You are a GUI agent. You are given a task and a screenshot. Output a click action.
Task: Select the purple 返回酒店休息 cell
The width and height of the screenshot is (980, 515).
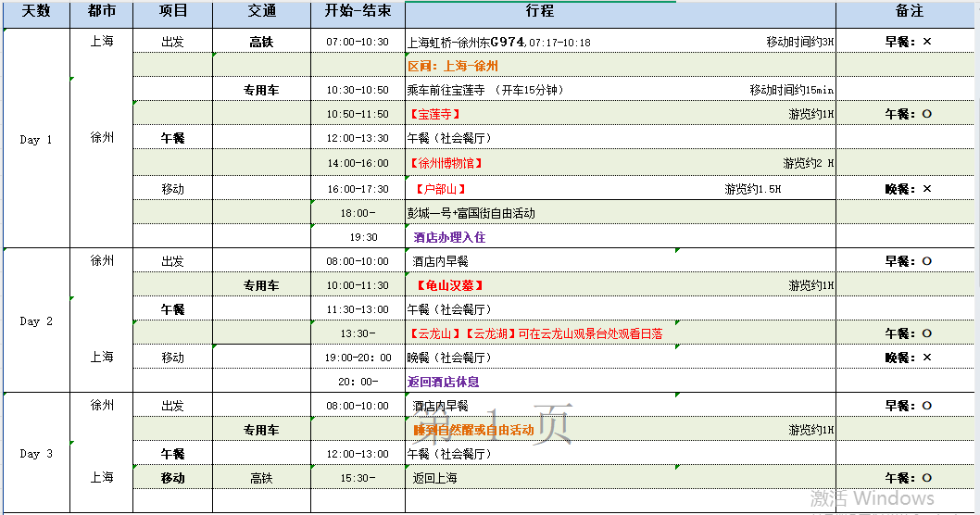[x=444, y=382]
